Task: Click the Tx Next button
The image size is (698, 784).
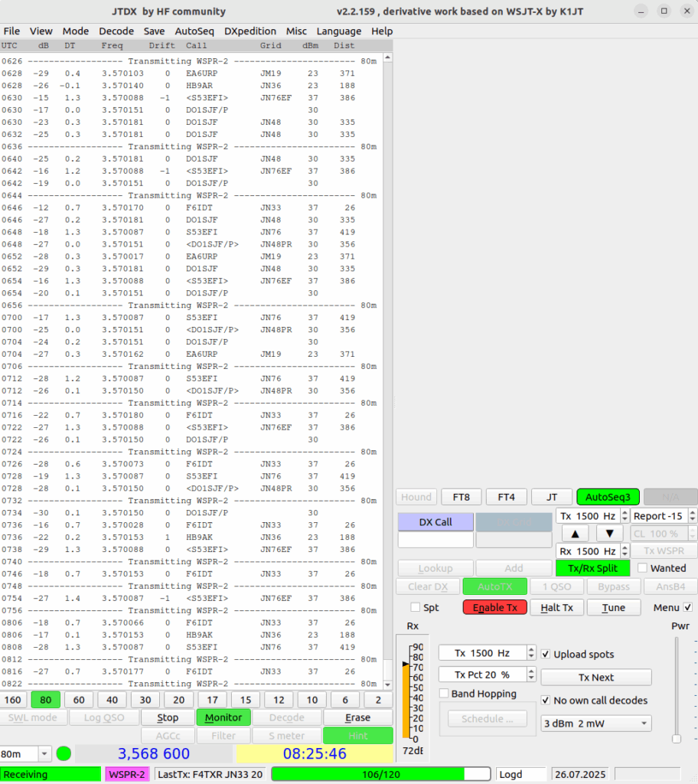Action: coord(596,678)
